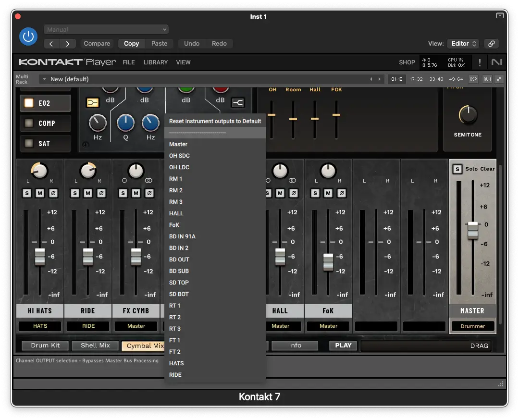This screenshot has width=519, height=420.
Task: Mute the RIDE channel
Action: 88,193
